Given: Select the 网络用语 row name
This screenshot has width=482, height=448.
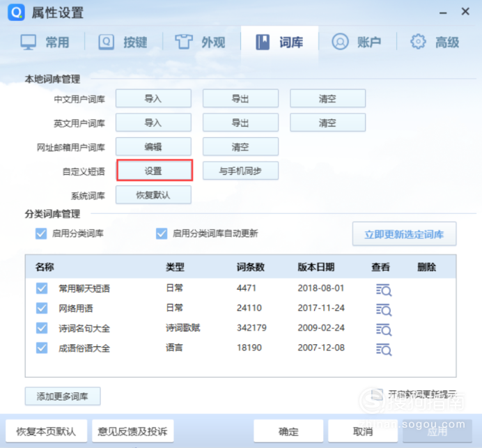Looking at the screenshot, I should point(76,309).
